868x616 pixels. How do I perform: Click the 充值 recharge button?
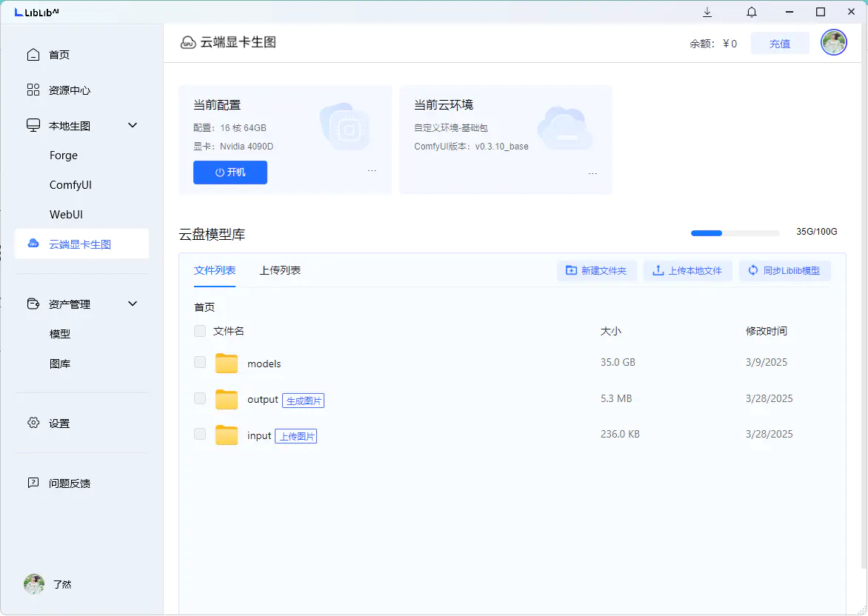click(x=780, y=43)
